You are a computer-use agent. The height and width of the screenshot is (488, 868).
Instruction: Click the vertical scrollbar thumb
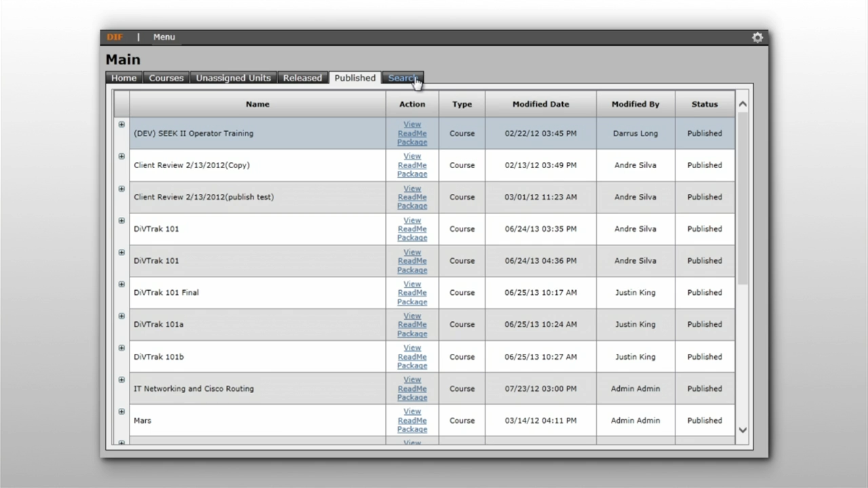743,199
